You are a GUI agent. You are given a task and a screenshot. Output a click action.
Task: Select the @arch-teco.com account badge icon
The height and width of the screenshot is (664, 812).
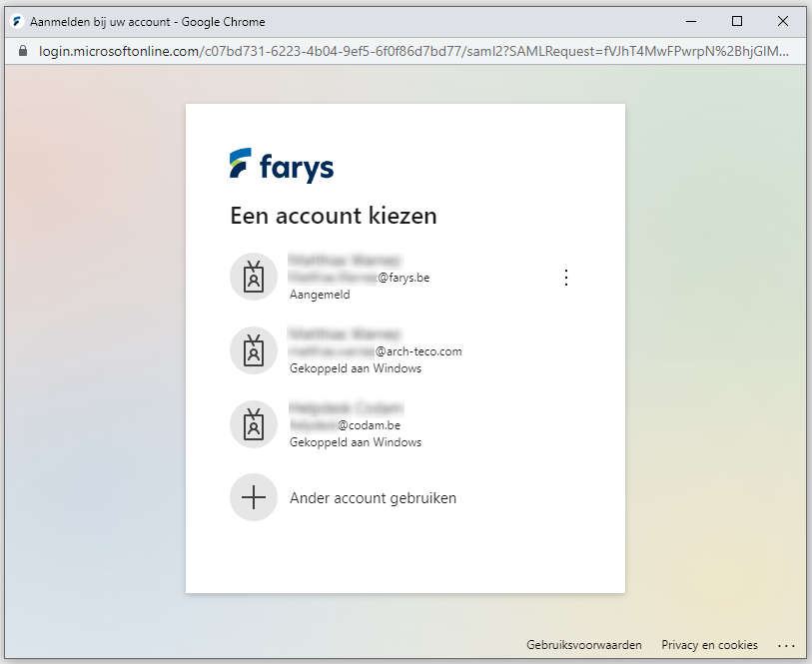coord(254,350)
